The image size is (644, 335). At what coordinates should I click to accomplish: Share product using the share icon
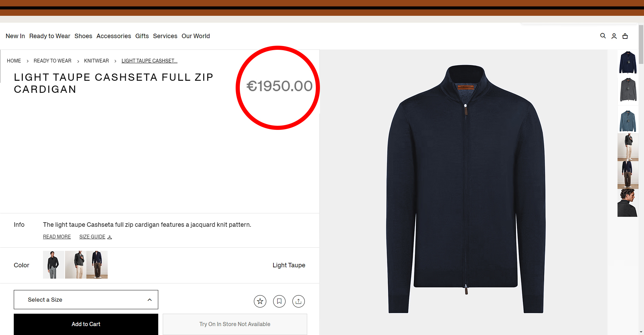coord(299,301)
